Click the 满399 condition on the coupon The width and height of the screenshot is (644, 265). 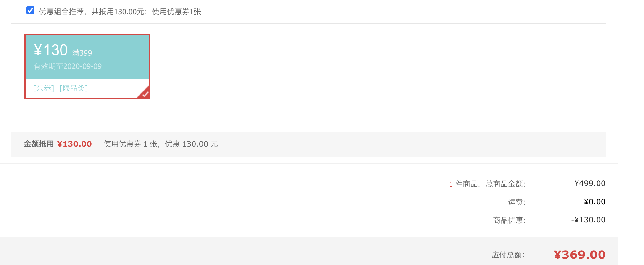pos(82,53)
